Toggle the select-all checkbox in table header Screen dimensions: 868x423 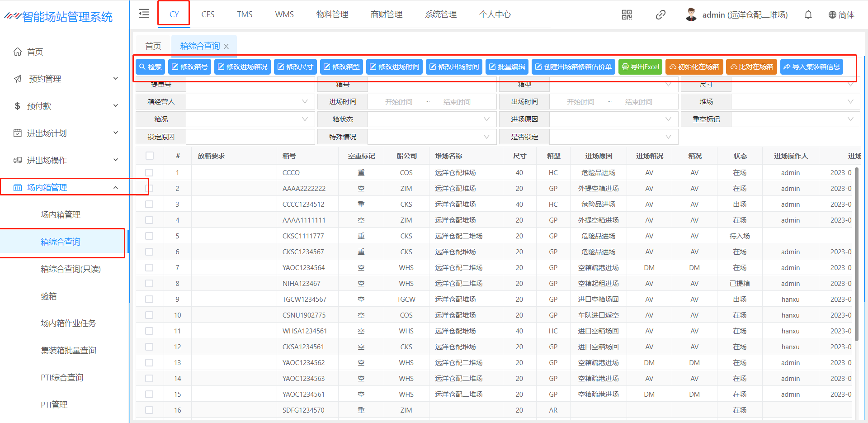click(149, 156)
